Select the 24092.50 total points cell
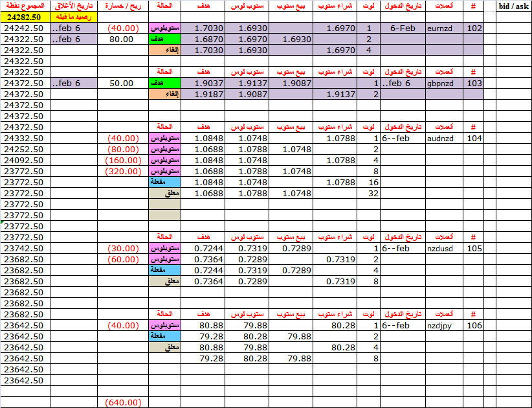The image size is (532, 408). point(26,161)
